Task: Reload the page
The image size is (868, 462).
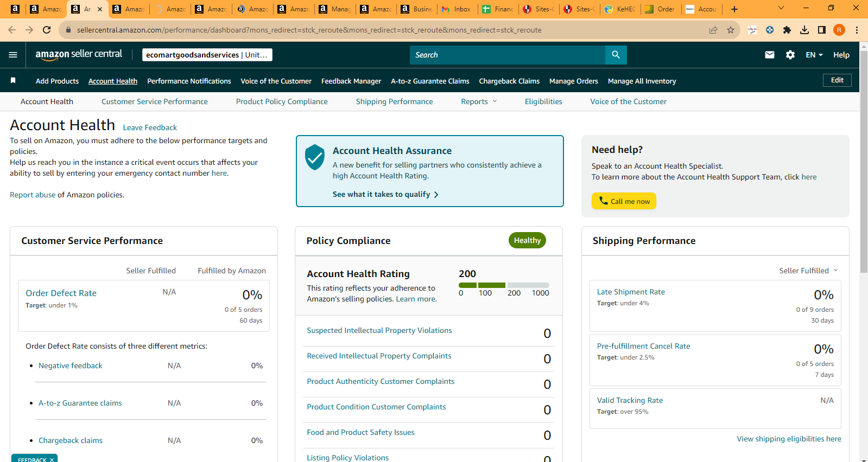Action: pos(47,30)
